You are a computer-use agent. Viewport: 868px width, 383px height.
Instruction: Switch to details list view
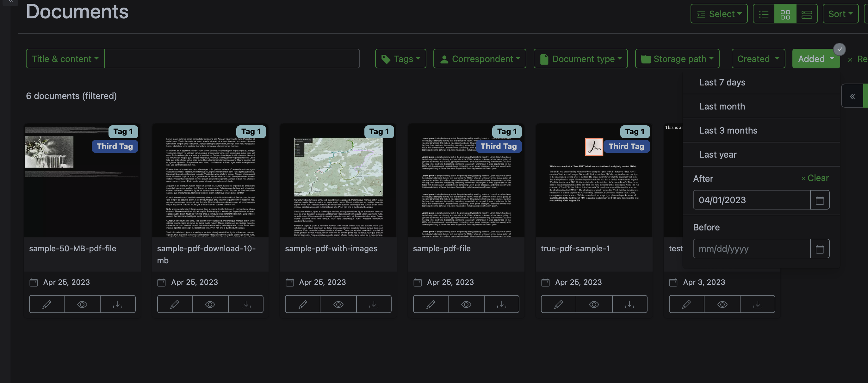(764, 14)
